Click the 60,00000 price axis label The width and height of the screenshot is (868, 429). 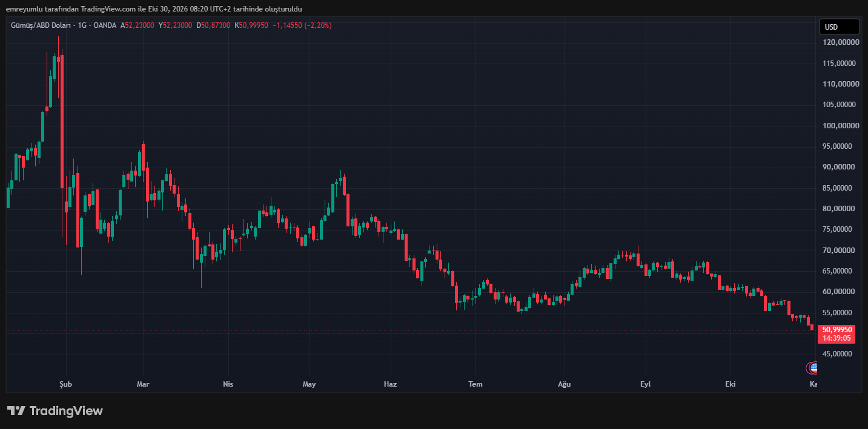tap(838, 292)
